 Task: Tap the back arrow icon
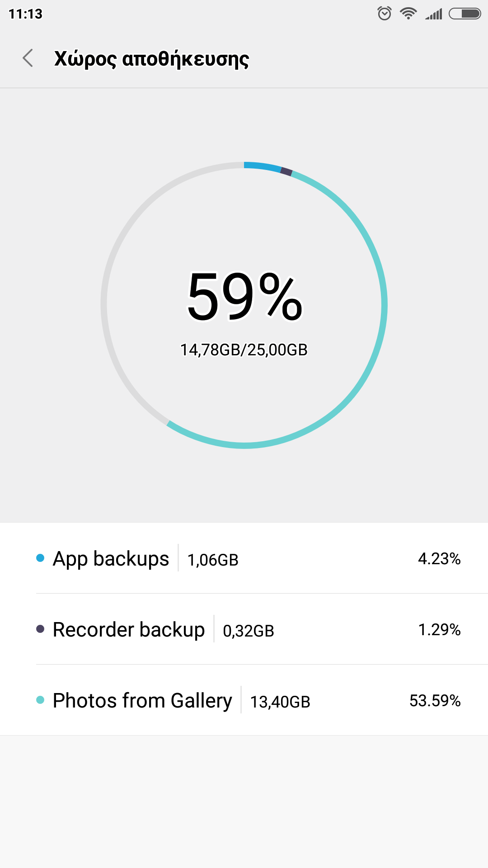coord(28,58)
